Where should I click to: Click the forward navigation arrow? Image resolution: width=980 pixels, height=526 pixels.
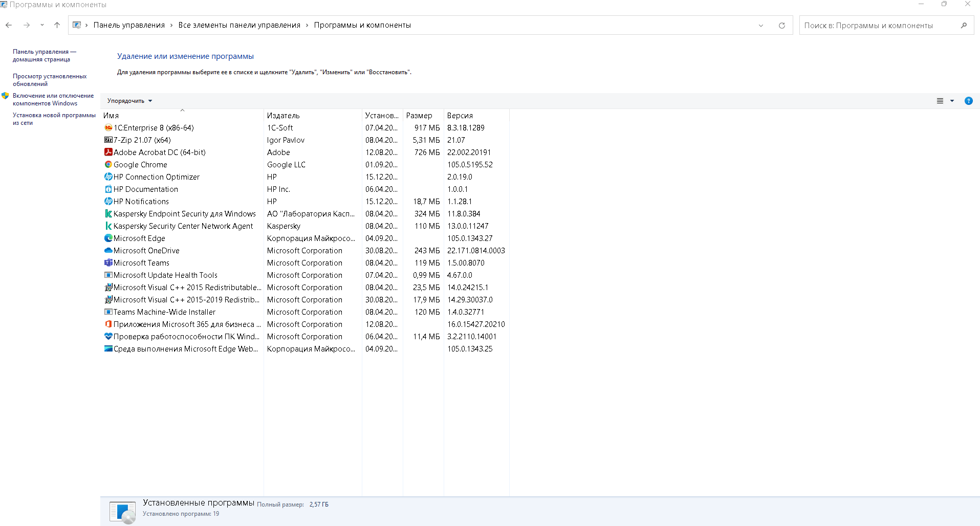click(x=27, y=25)
